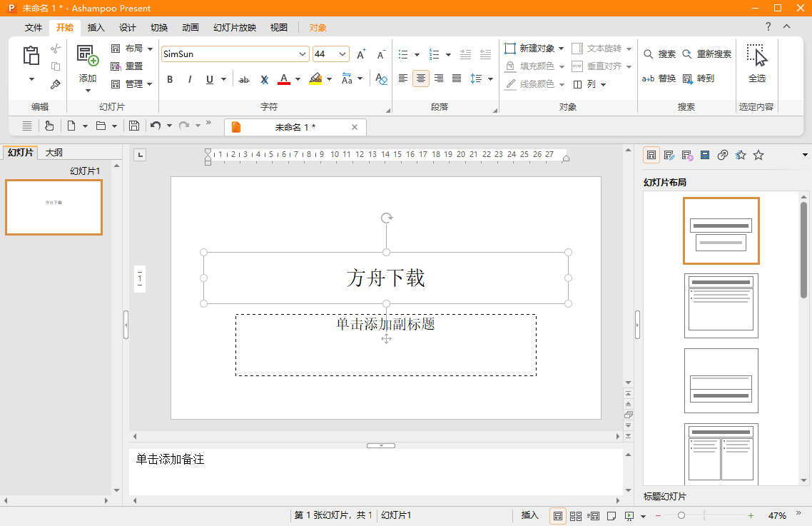Select the 幻灯片1 thumbnail in the slide panel
This screenshot has width=812, height=526.
pyautogui.click(x=54, y=207)
